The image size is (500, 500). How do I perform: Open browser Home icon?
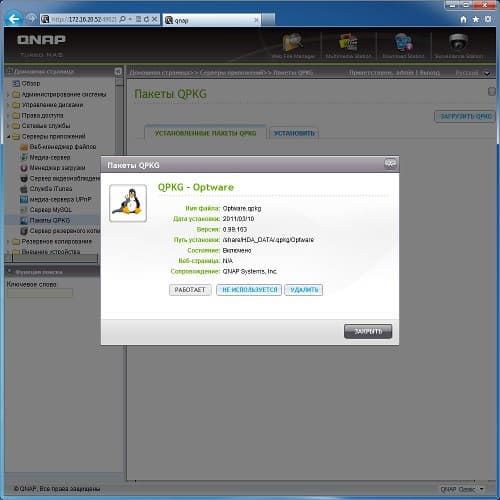(463, 19)
